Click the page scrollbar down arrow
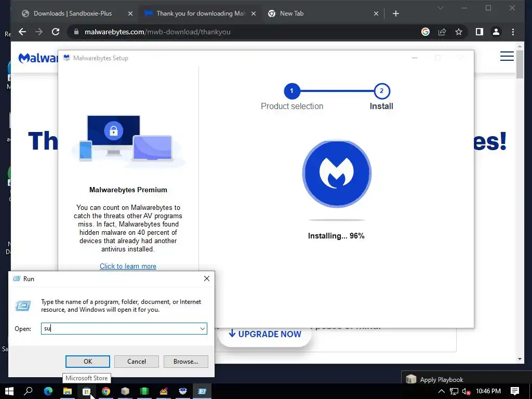 [x=520, y=359]
